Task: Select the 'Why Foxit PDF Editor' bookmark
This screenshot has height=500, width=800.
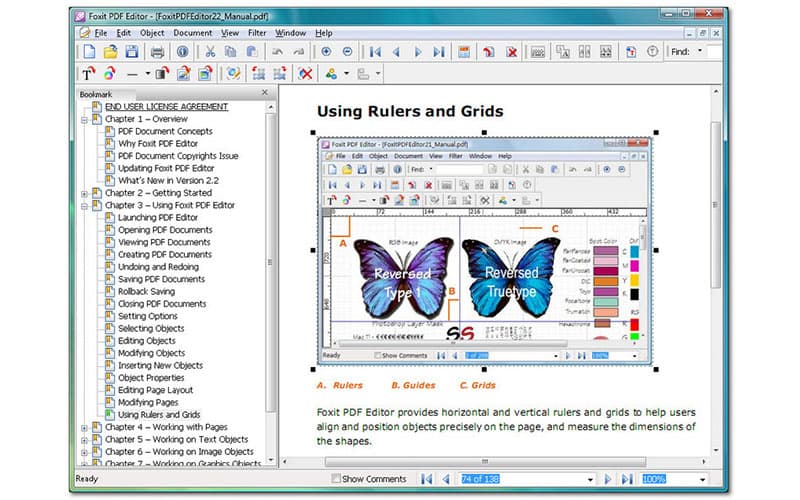Action: pyautogui.click(x=158, y=144)
